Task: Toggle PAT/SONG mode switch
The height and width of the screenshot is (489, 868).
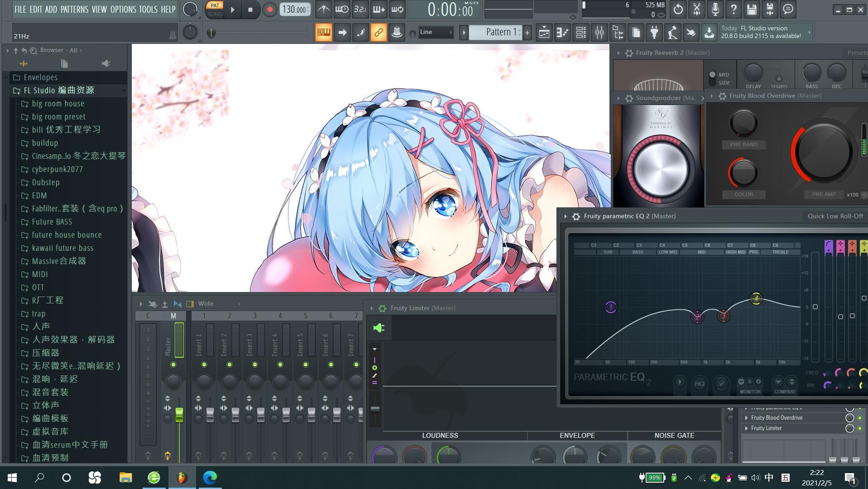Action: (215, 10)
